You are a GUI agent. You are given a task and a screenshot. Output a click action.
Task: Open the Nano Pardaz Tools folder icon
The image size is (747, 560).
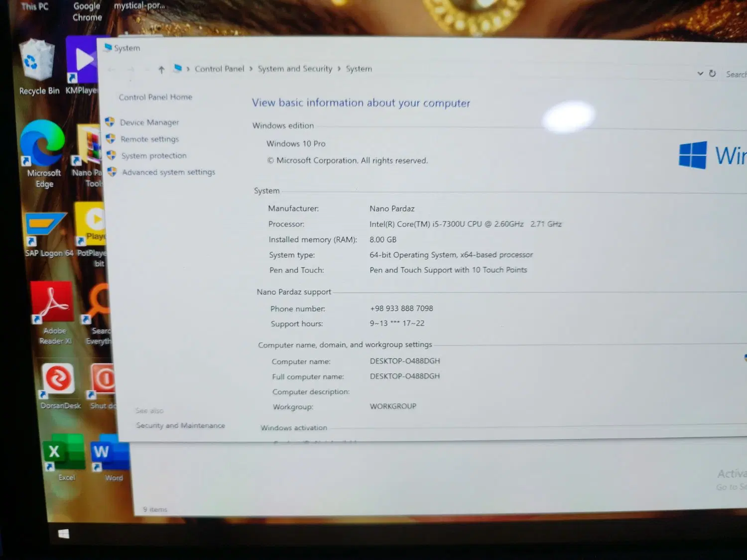tap(88, 156)
